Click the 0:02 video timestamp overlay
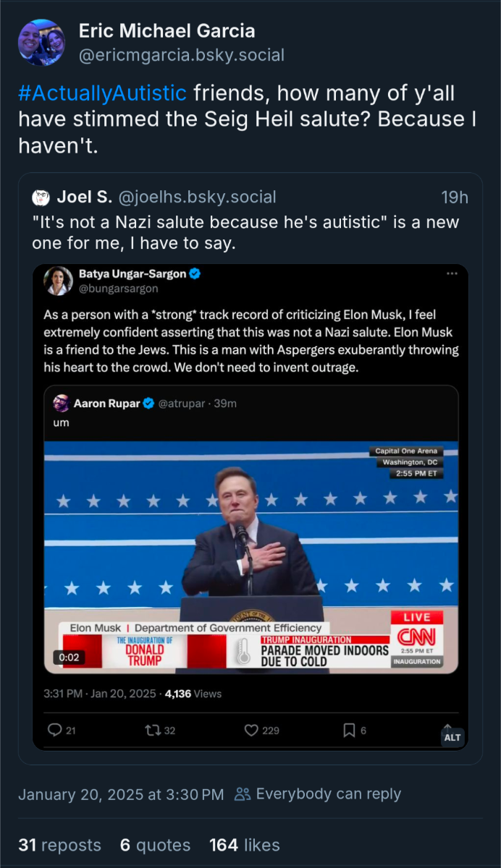 tap(70, 658)
